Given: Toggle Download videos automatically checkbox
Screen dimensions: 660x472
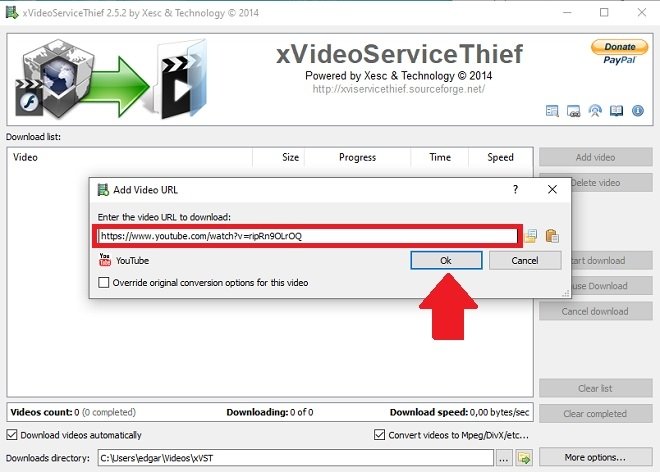Looking at the screenshot, I should (12, 435).
